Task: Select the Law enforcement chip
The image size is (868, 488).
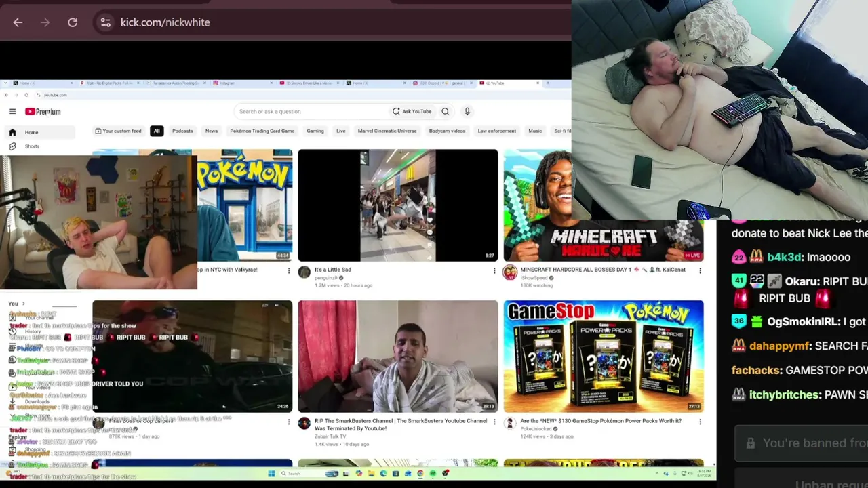Action: point(496,131)
